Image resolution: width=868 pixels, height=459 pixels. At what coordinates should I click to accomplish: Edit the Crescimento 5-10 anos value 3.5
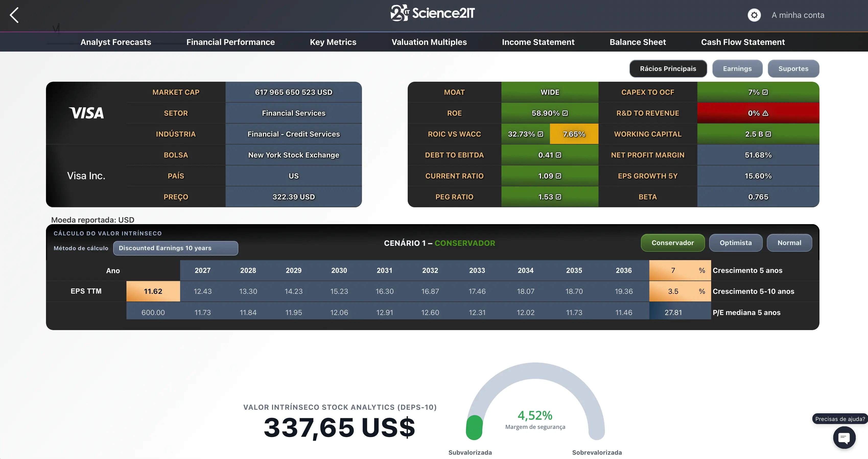point(673,291)
